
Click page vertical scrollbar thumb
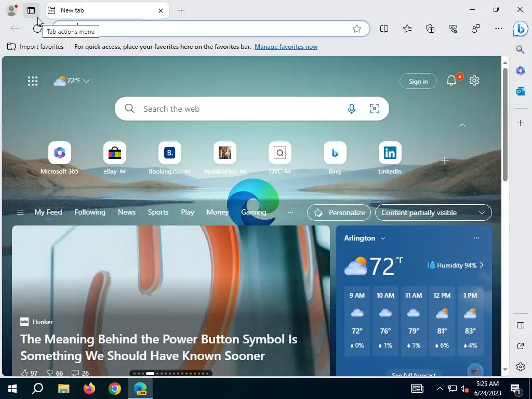pos(505,125)
